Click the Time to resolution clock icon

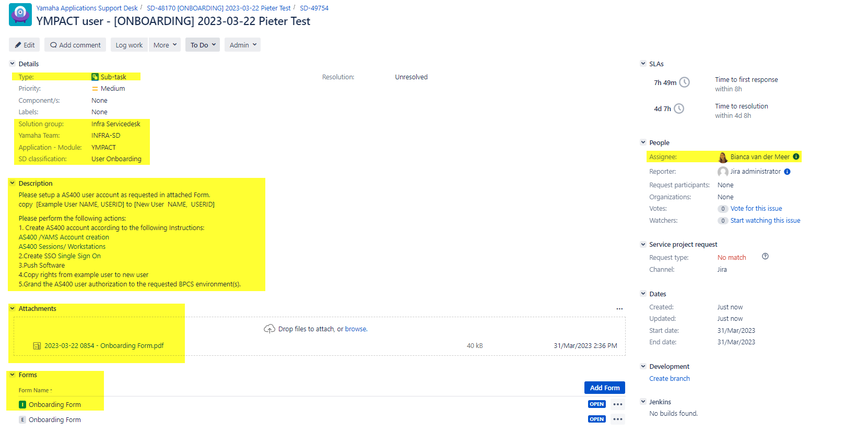click(x=679, y=109)
